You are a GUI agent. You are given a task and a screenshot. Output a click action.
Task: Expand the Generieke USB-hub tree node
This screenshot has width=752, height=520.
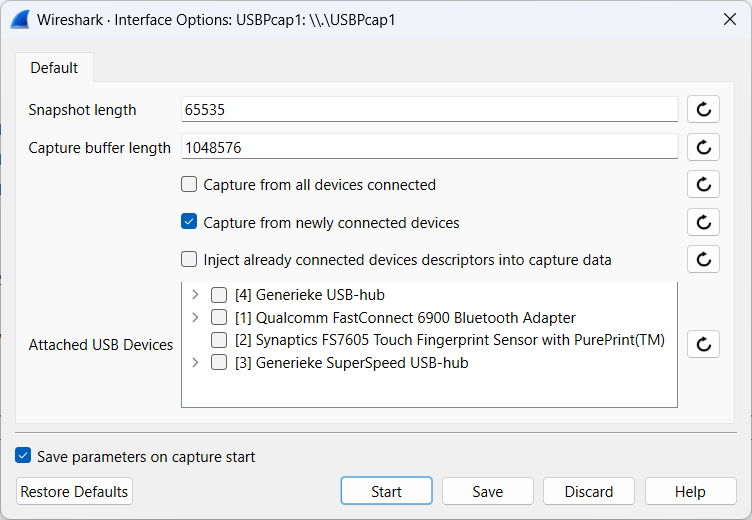pyautogui.click(x=194, y=295)
